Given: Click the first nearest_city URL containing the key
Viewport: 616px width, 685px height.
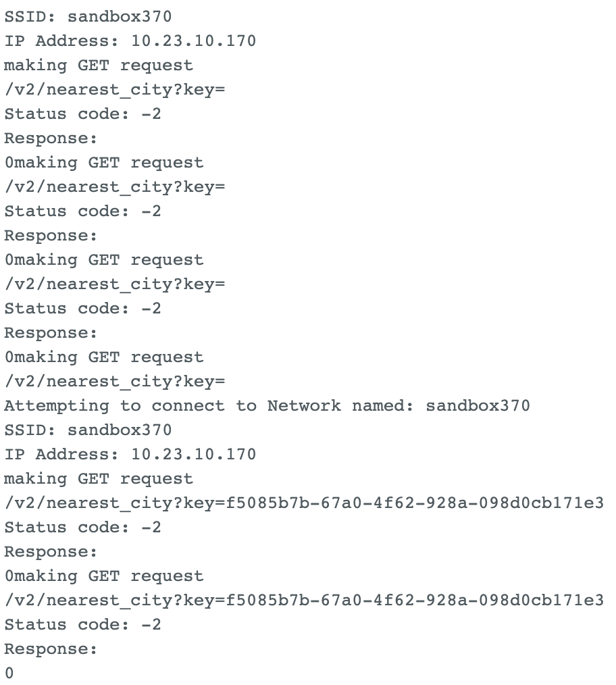Looking at the screenshot, I should click(x=304, y=503).
